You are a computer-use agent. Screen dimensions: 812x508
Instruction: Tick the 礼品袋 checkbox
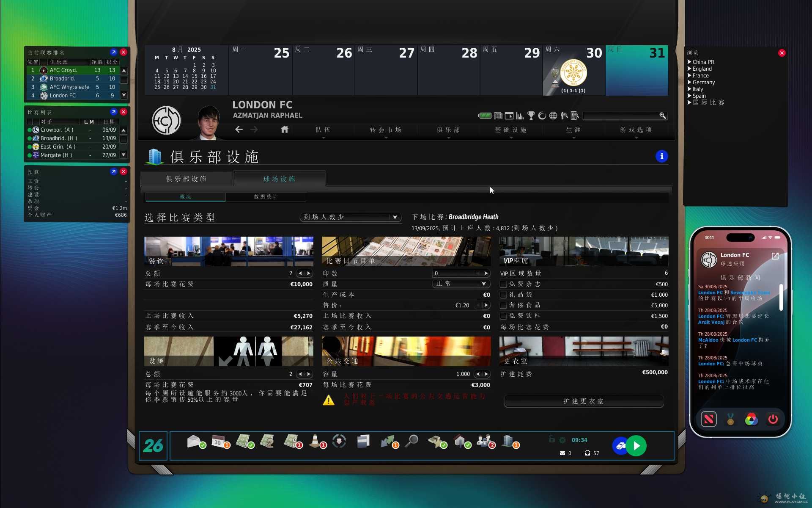503,295
